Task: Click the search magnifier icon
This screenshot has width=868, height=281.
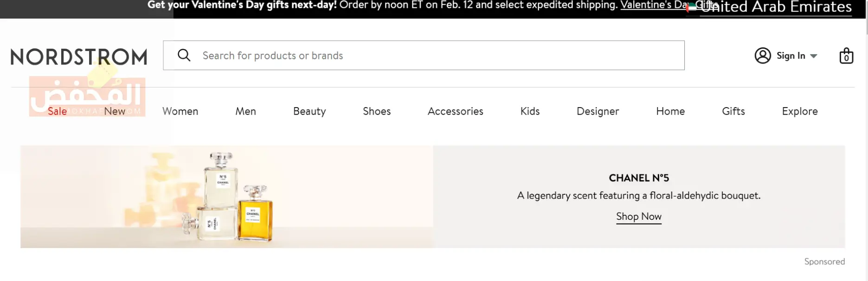Action: 184,55
